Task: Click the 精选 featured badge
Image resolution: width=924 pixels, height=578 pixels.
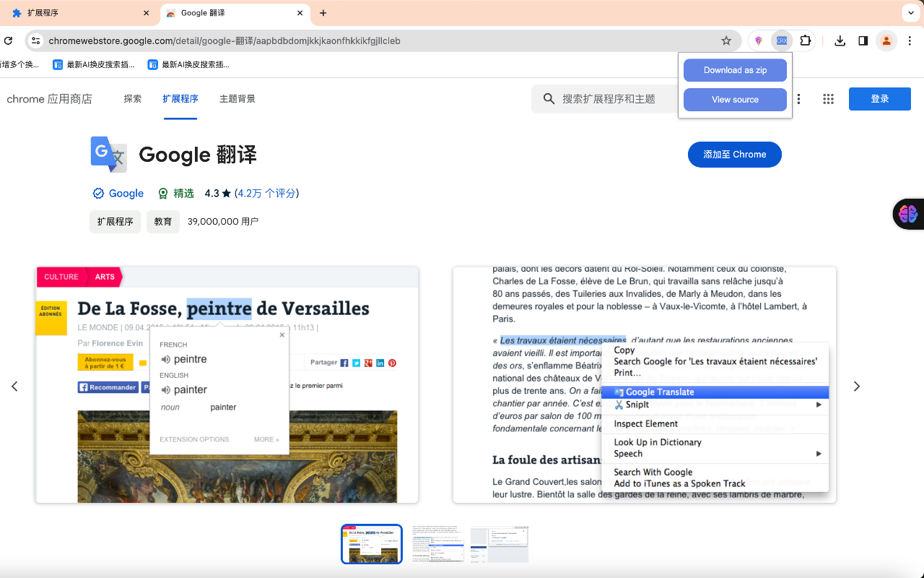Action: pos(175,194)
